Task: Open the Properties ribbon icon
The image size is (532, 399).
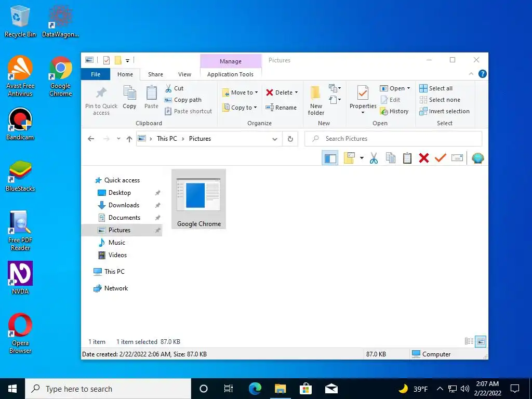Action: coord(363,94)
